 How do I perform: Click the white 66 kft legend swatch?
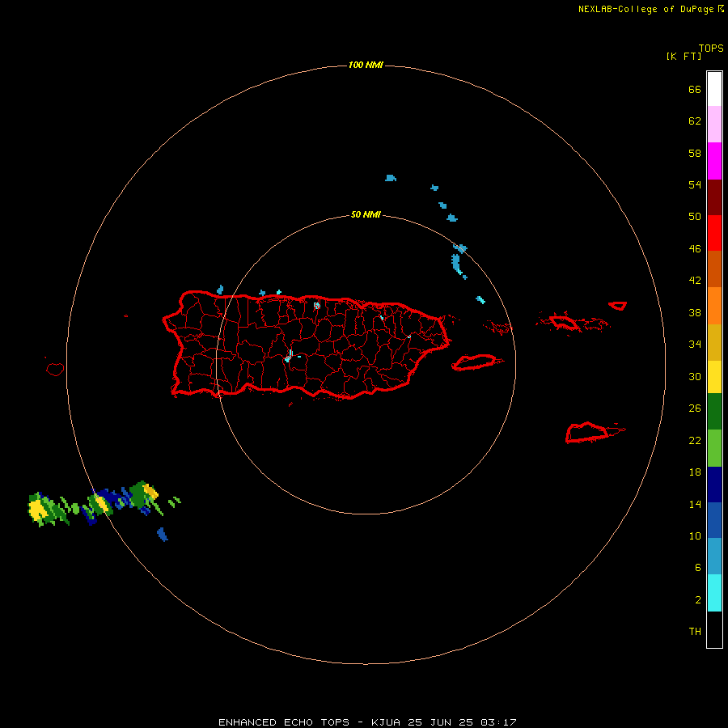pyautogui.click(x=714, y=89)
